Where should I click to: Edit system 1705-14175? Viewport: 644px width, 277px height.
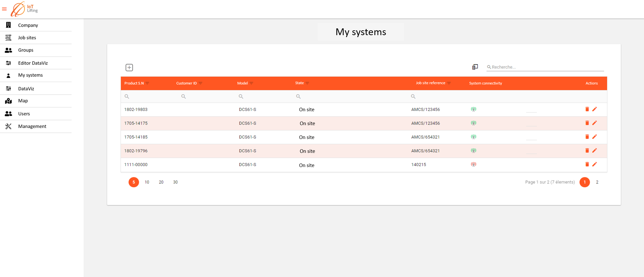coord(594,123)
